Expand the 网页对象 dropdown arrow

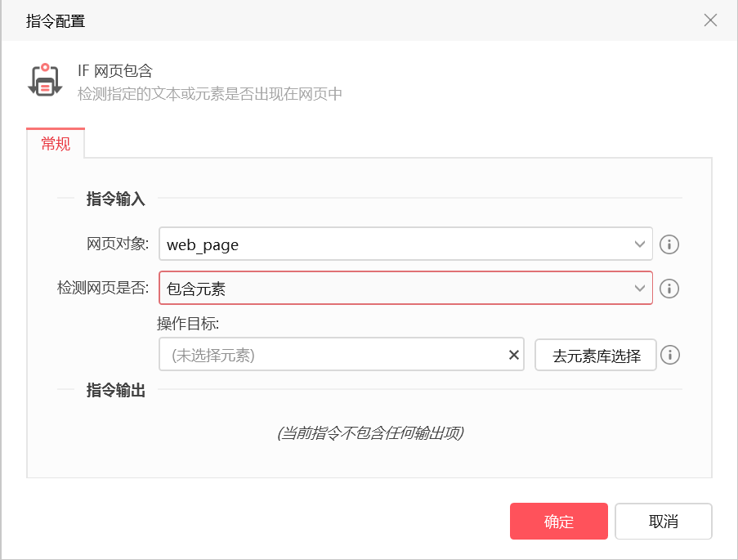(x=639, y=244)
